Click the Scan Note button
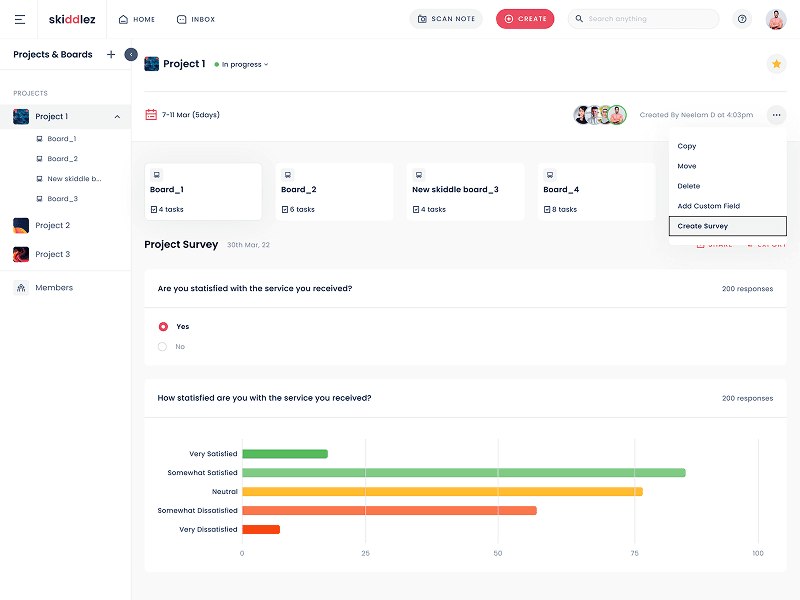The height and width of the screenshot is (600, 800). [x=446, y=19]
